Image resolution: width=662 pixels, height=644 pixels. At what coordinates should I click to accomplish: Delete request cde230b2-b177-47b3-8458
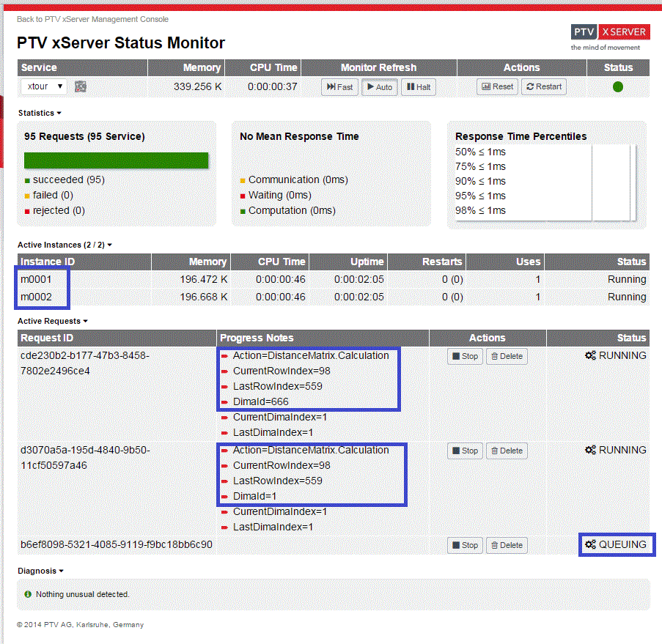[x=506, y=357]
